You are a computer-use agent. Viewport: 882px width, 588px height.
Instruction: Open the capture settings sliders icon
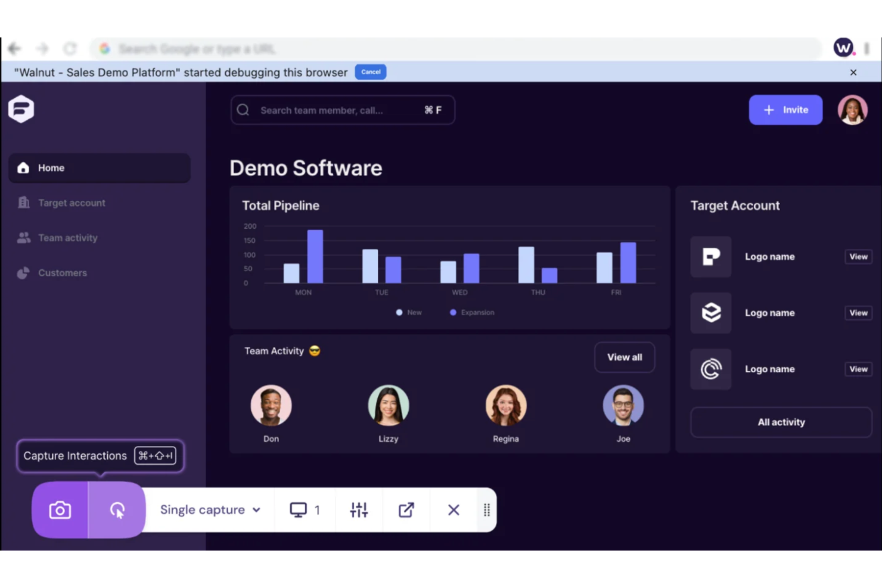pyautogui.click(x=359, y=510)
